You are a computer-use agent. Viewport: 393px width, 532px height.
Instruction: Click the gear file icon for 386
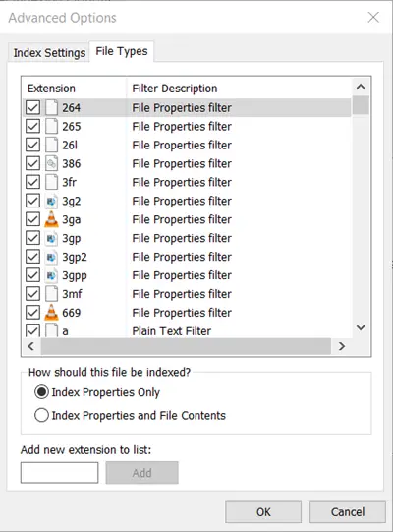coord(51,163)
